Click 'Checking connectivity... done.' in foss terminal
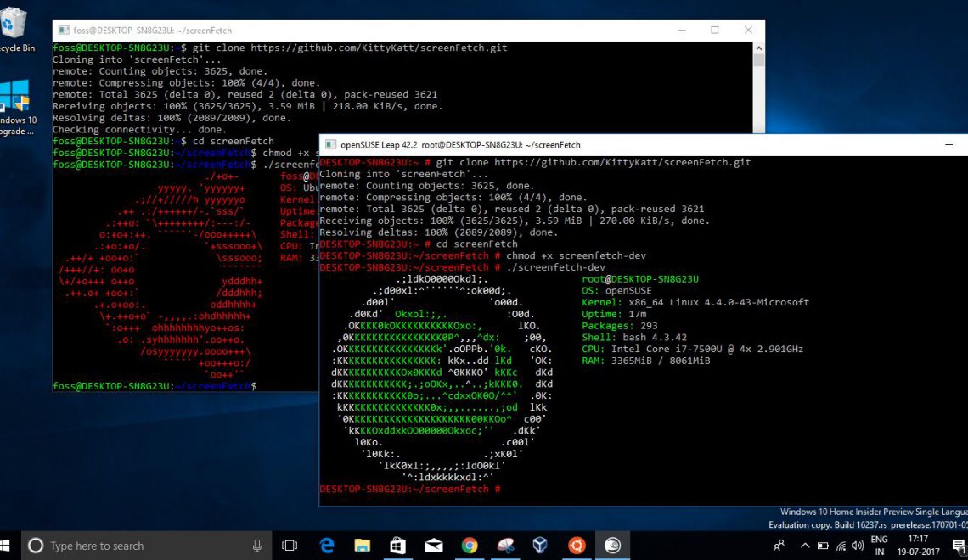This screenshot has height=560, width=968. pos(139,130)
